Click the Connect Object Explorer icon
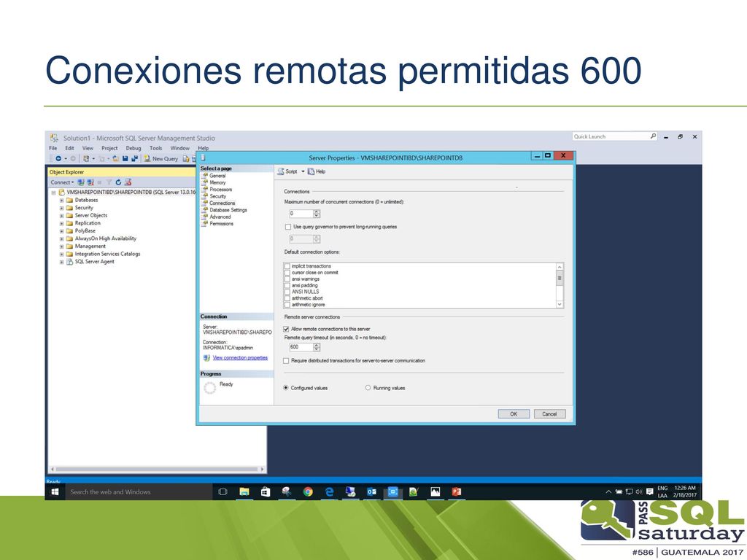Viewport: 747px width, 560px height. 81,182
